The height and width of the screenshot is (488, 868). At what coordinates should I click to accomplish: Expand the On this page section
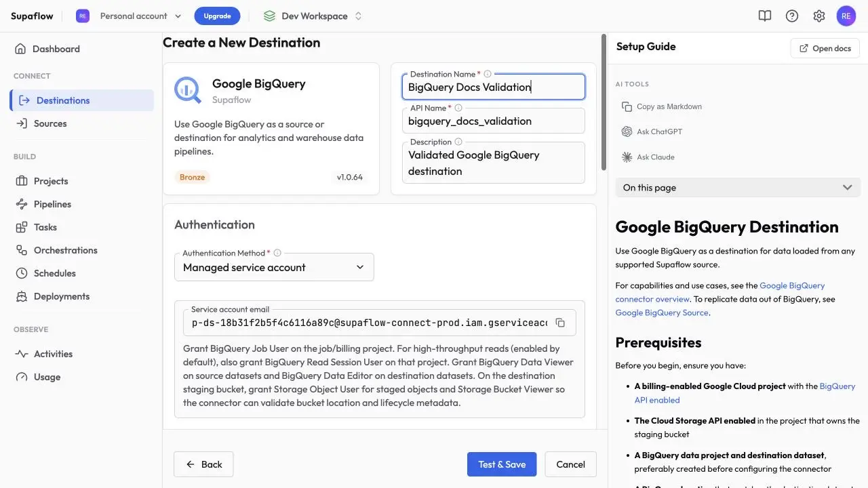coord(737,188)
